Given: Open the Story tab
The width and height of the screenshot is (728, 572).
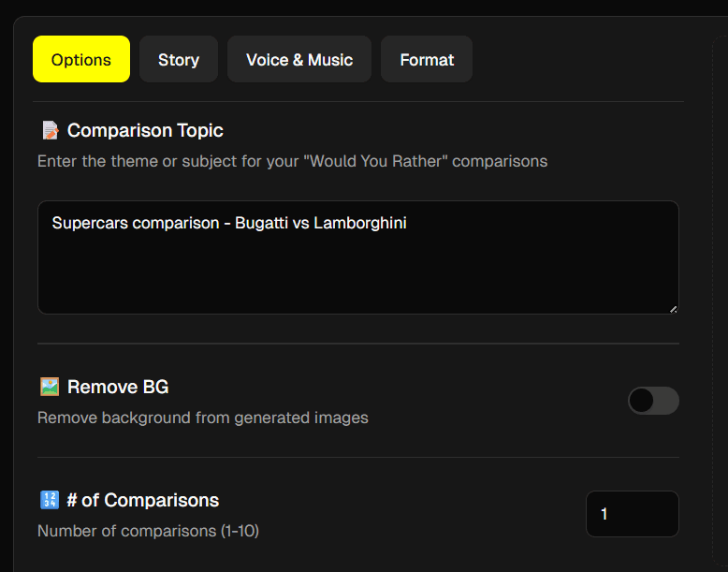Looking at the screenshot, I should point(179,60).
